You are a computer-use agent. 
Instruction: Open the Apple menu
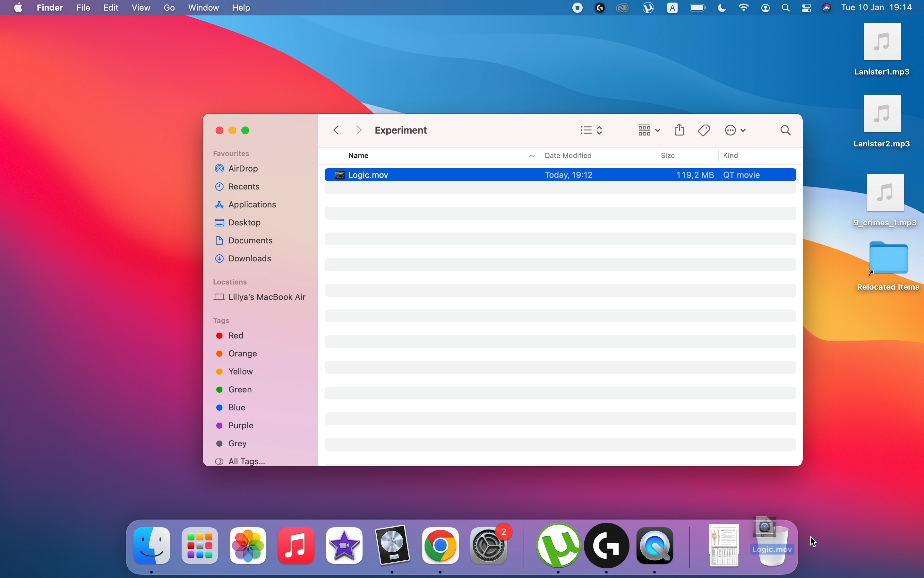coord(18,8)
